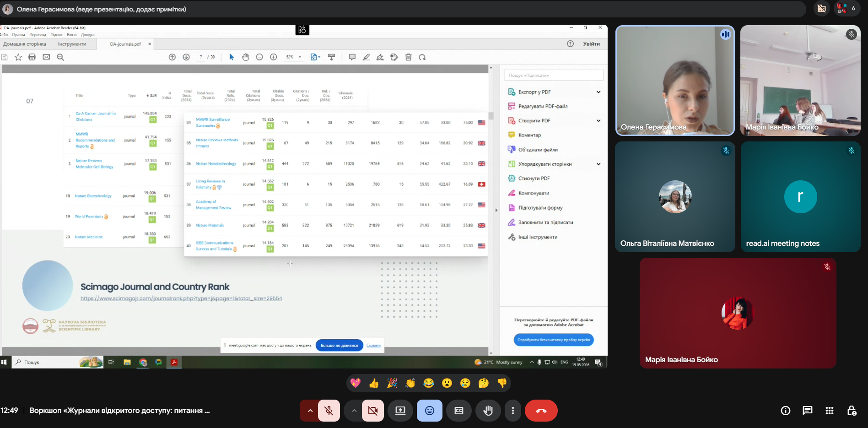Open the Файл menu in Acrobat
The image size is (868, 428).
(x=4, y=35)
